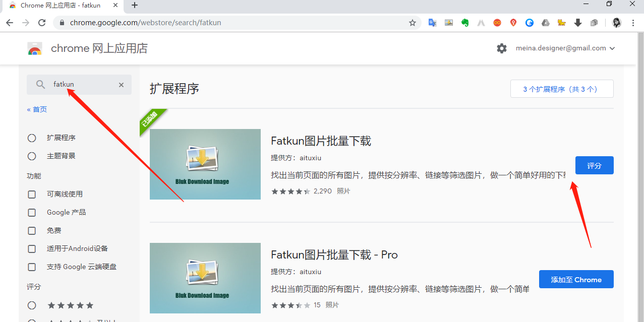The image size is (644, 322).
Task: Click the red infinity extension icon
Action: [x=497, y=23]
